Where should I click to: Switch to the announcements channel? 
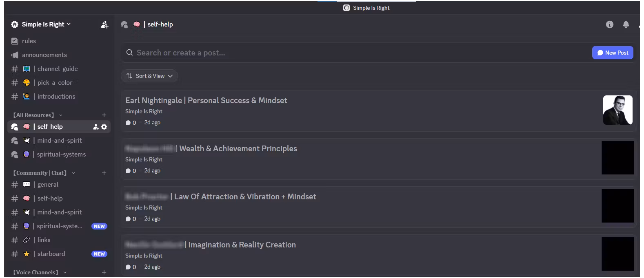[44, 55]
